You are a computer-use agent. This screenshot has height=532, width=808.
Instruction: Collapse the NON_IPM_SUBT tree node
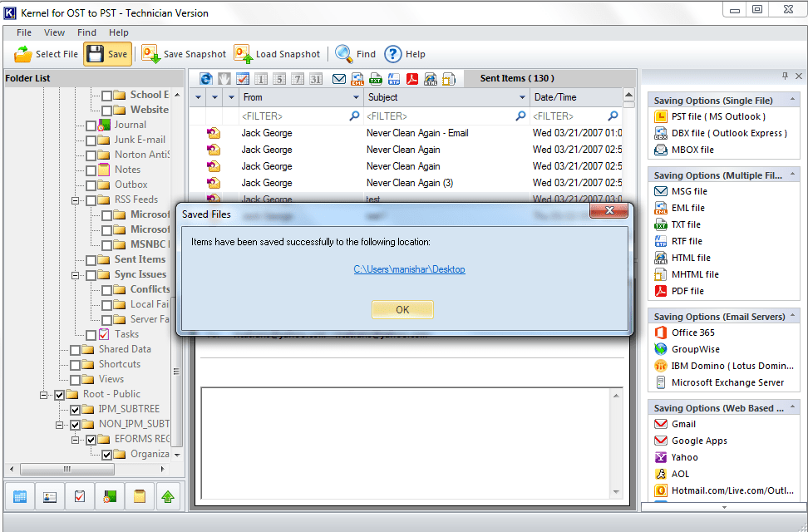60,425
